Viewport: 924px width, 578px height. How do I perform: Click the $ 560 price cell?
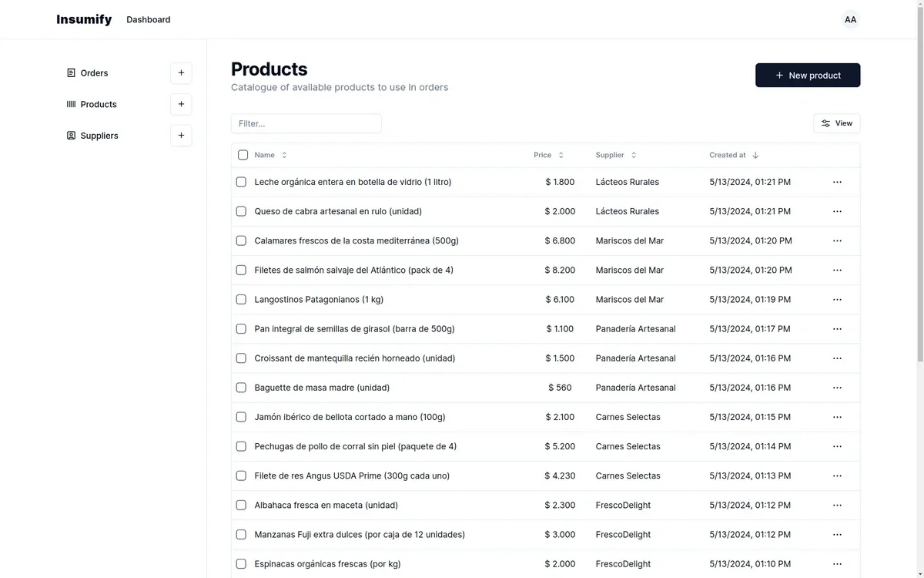pos(561,388)
